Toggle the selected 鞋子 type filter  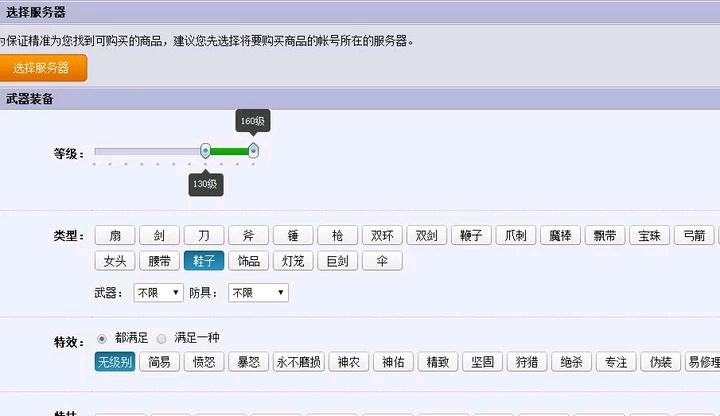(203, 261)
